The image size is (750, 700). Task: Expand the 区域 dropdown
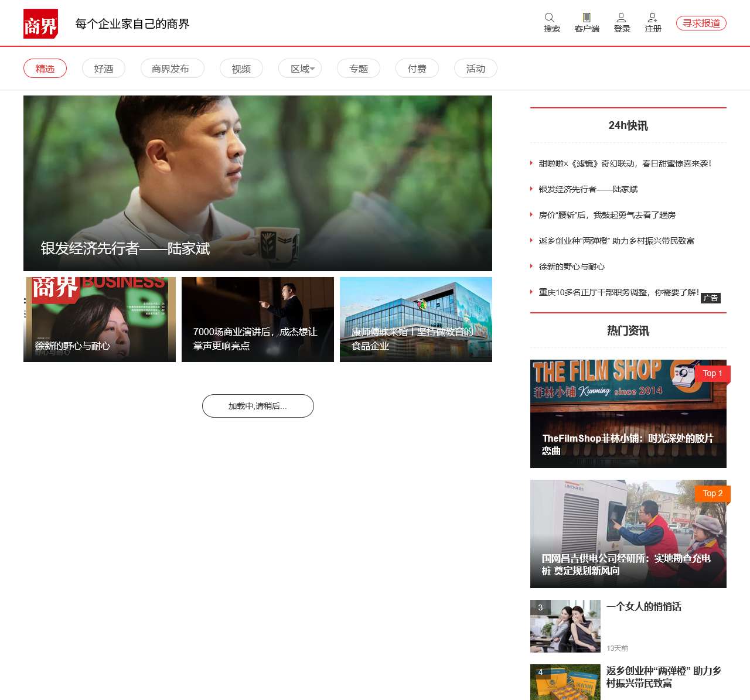pyautogui.click(x=300, y=69)
